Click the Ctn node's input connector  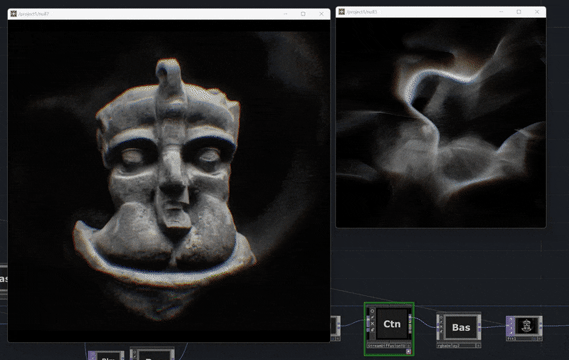368,320
